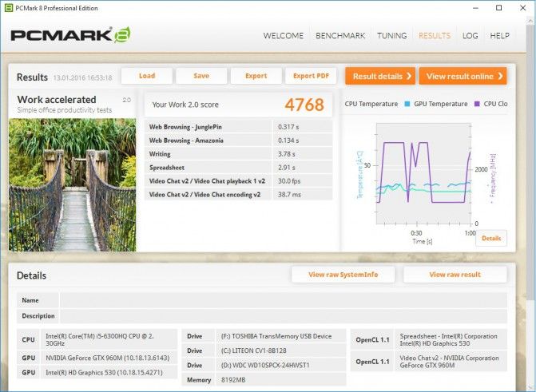The image size is (536, 392).
Task: Click the 0.134 s value
Action: tap(288, 141)
